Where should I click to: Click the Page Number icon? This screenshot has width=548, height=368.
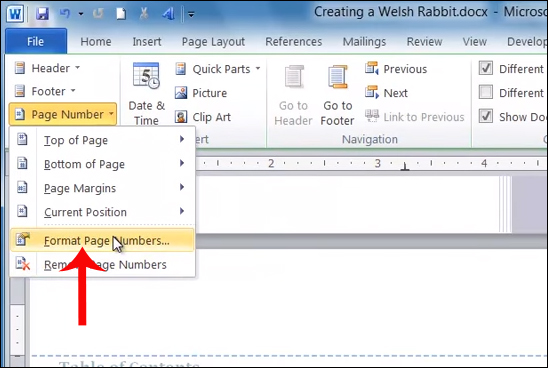(x=20, y=114)
